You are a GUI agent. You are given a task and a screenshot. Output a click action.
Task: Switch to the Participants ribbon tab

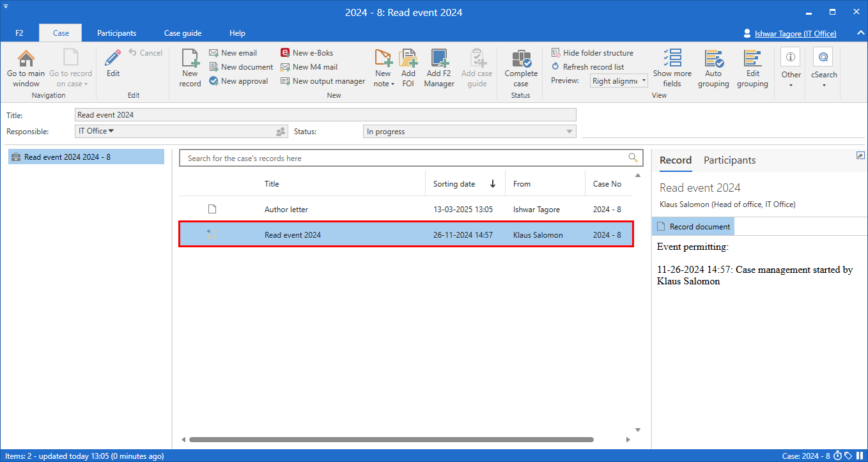pos(116,33)
